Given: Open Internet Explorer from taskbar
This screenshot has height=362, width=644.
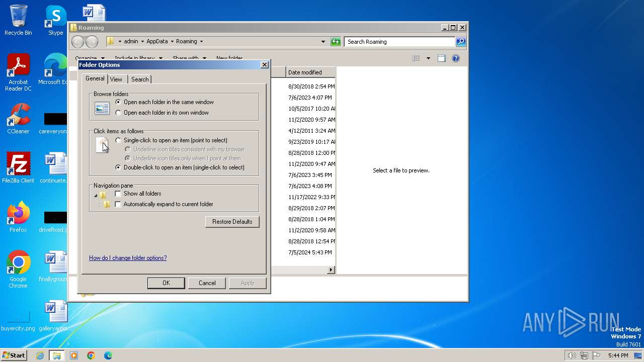Looking at the screenshot, I should tap(40, 355).
